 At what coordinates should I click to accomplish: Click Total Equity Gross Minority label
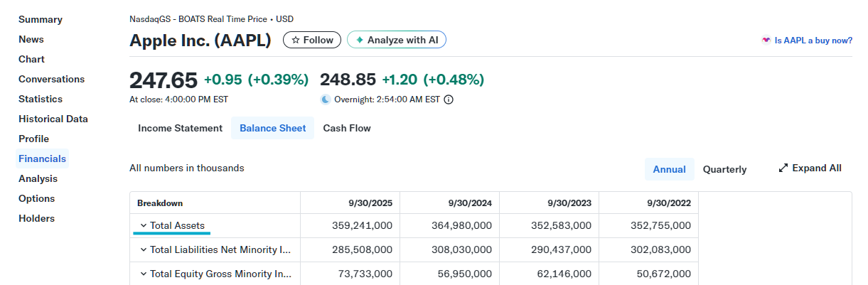(220, 274)
